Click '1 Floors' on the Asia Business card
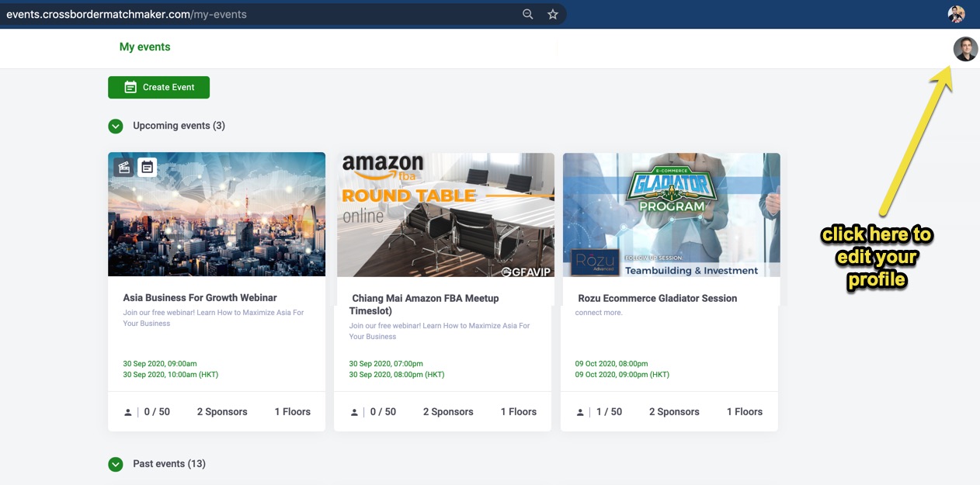 pyautogui.click(x=293, y=412)
